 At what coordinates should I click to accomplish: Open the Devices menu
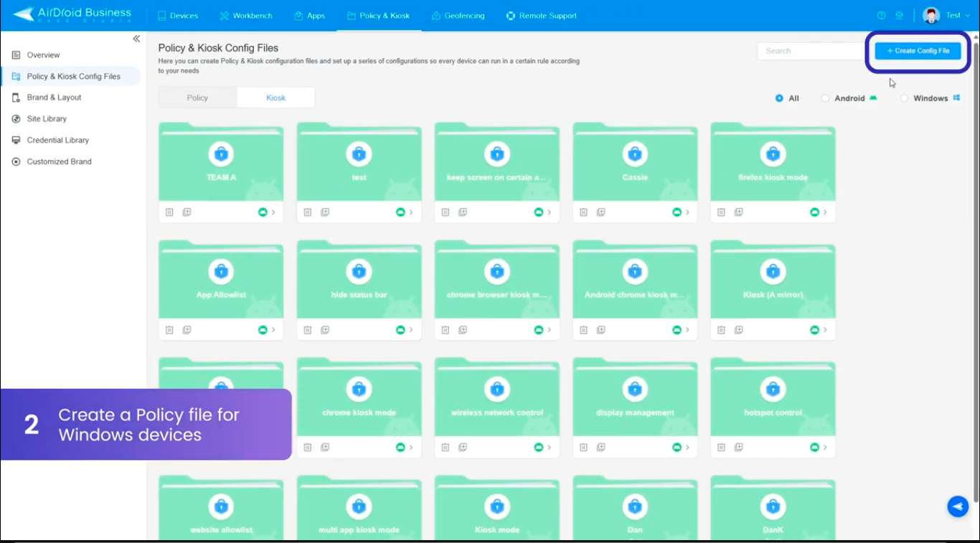[177, 16]
